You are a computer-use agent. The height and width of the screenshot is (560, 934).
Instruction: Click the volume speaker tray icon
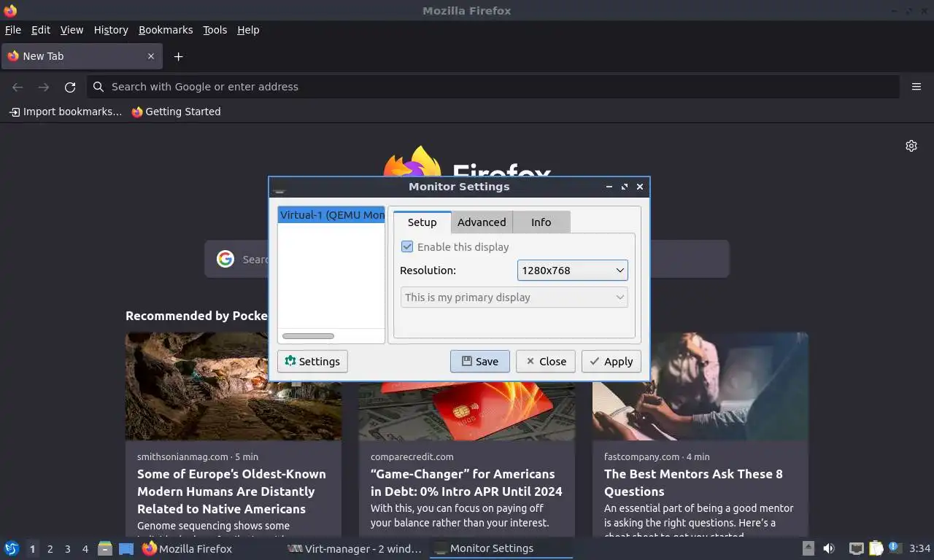829,548
